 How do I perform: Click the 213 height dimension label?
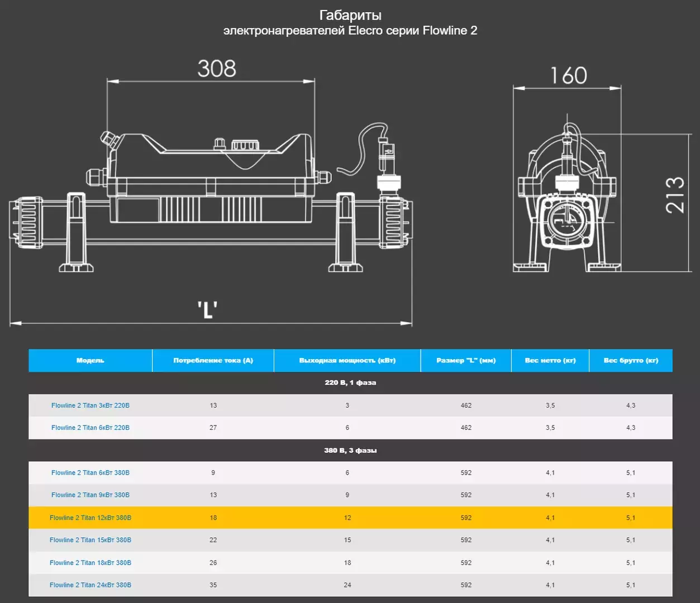pos(675,195)
